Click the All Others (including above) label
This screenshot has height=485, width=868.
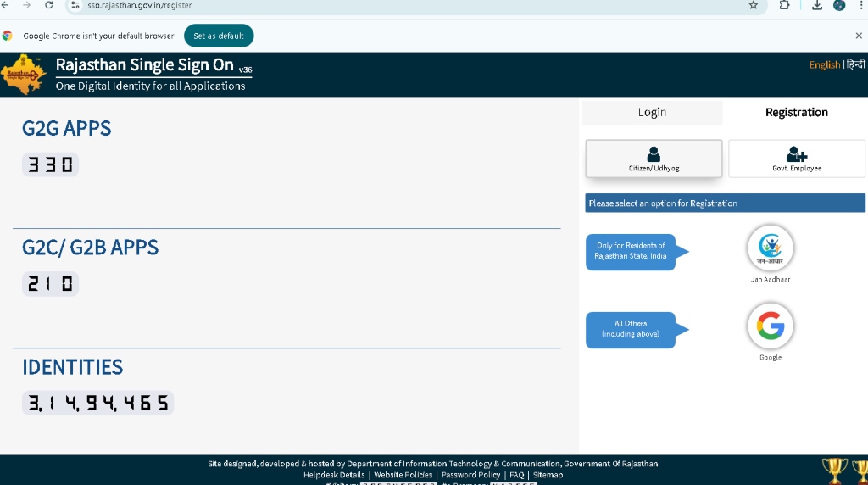(x=631, y=329)
